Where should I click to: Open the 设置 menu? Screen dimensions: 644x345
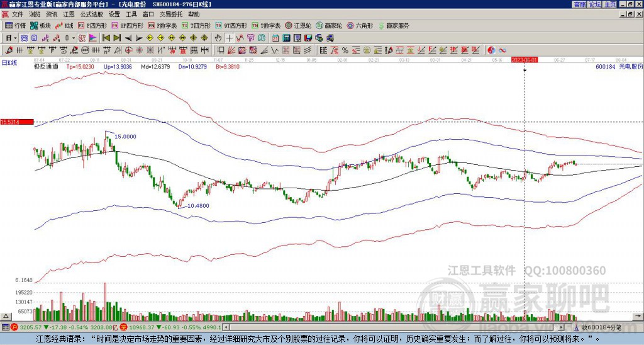click(114, 14)
